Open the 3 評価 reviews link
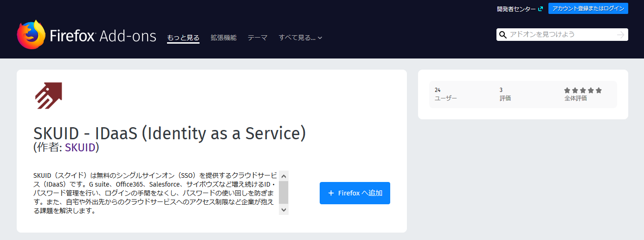The image size is (644, 240). tap(505, 94)
